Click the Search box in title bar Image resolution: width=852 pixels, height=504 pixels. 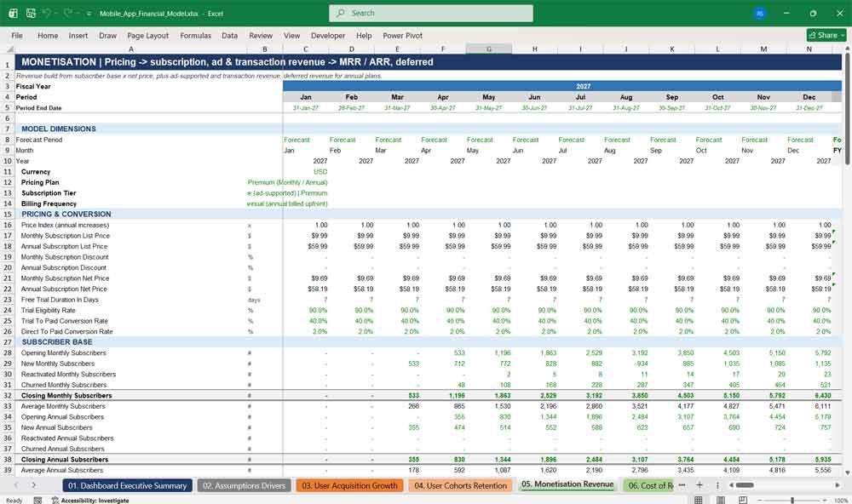pos(431,13)
